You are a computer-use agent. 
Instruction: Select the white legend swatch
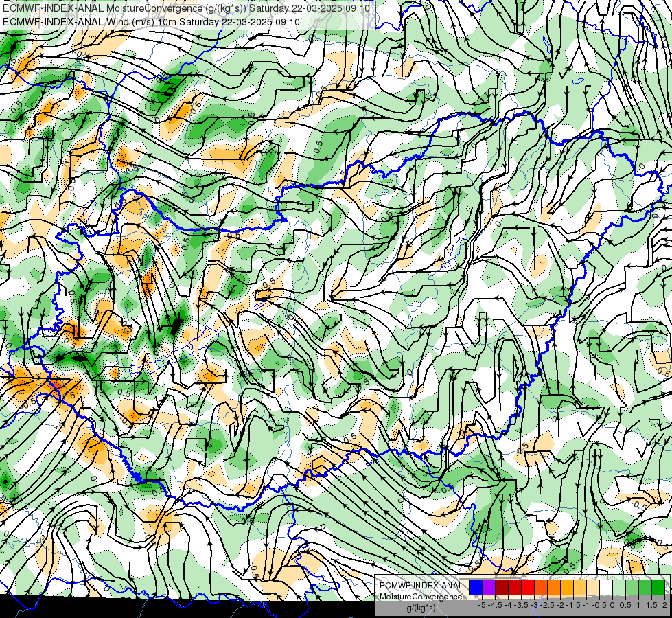(606, 587)
